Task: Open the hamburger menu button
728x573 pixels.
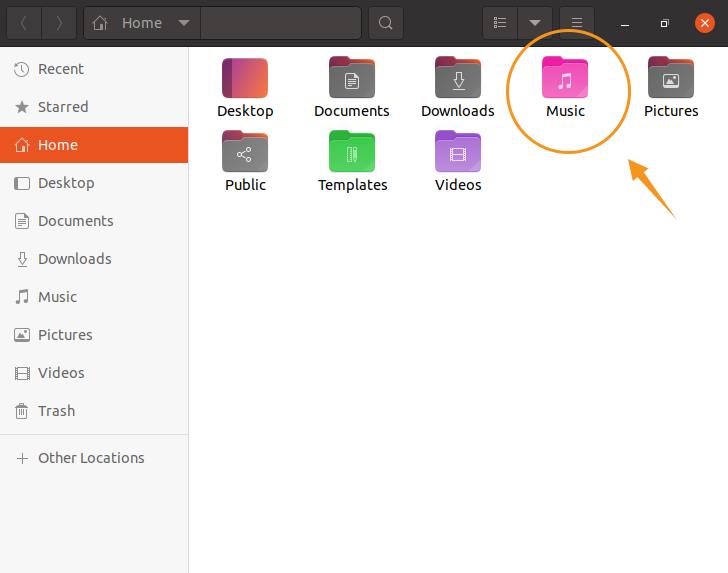Action: tap(577, 23)
